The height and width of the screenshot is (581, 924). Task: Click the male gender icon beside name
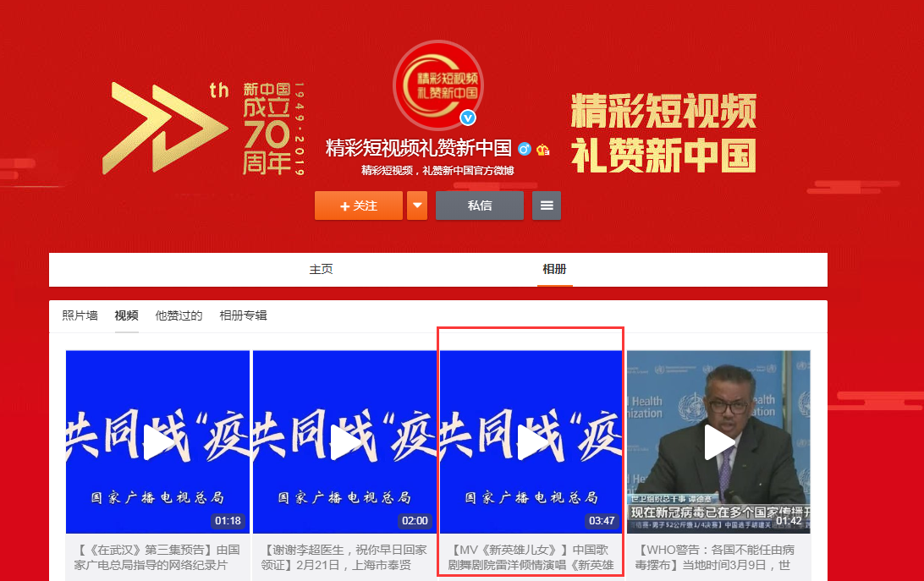525,150
